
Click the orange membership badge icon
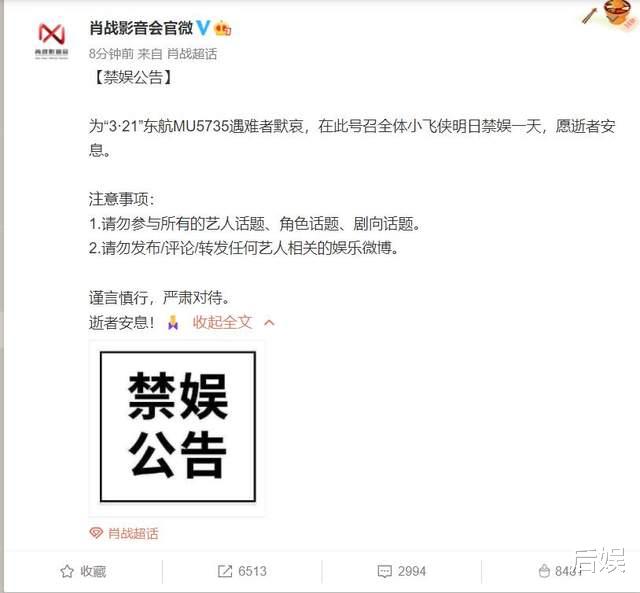tap(222, 28)
